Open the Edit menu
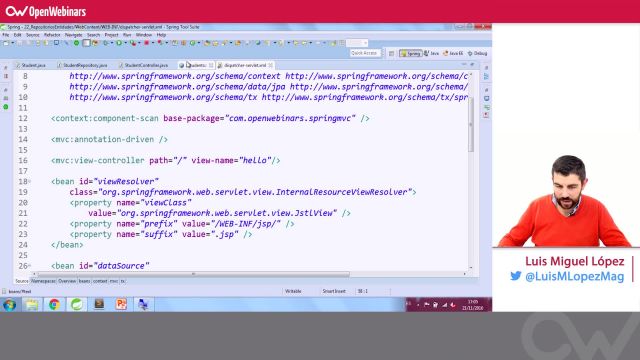The image size is (640, 360). click(x=18, y=35)
